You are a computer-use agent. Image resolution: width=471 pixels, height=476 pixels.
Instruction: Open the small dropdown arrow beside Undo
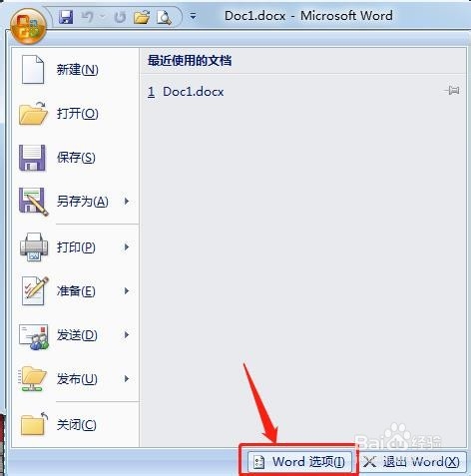[x=102, y=16]
